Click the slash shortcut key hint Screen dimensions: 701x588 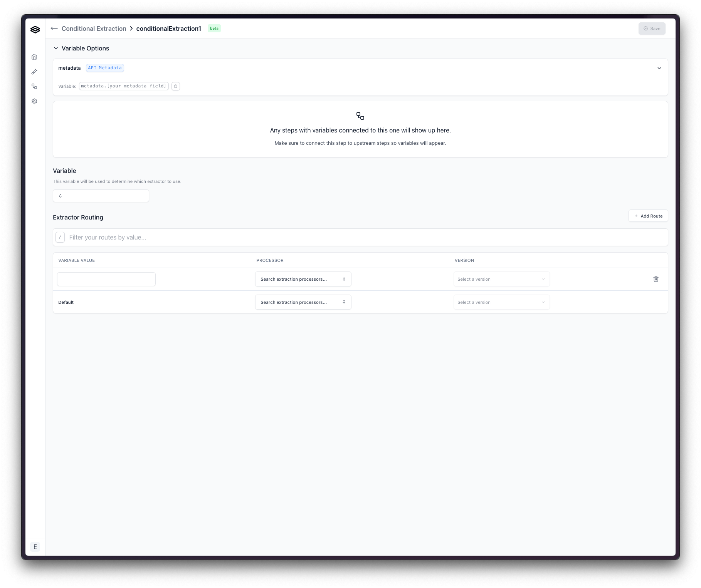click(60, 238)
